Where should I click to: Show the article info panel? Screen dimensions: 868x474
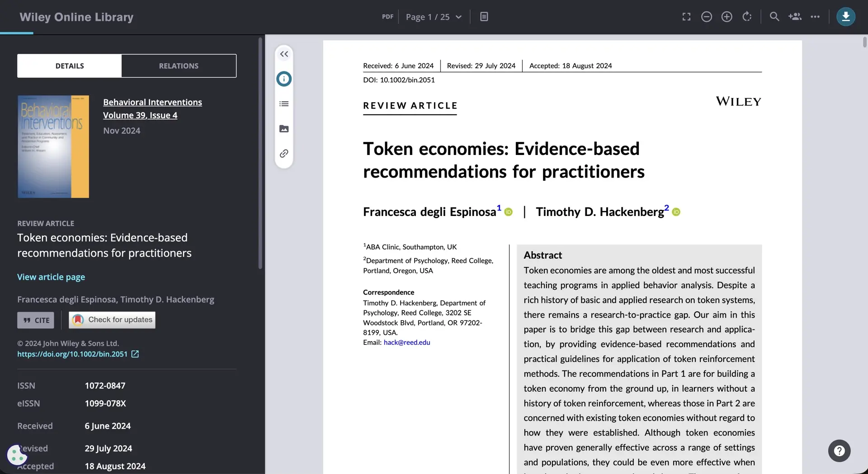(x=284, y=79)
